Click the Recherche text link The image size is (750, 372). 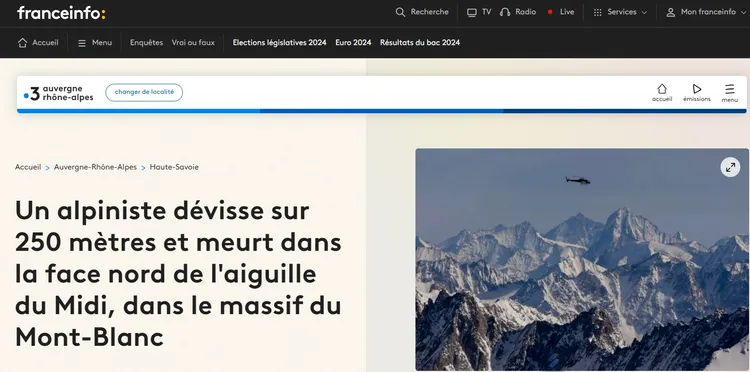point(430,12)
